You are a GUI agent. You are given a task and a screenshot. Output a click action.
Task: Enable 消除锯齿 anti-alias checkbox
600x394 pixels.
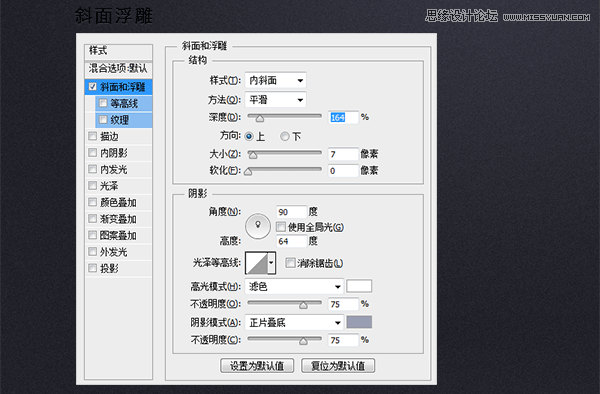coord(290,263)
